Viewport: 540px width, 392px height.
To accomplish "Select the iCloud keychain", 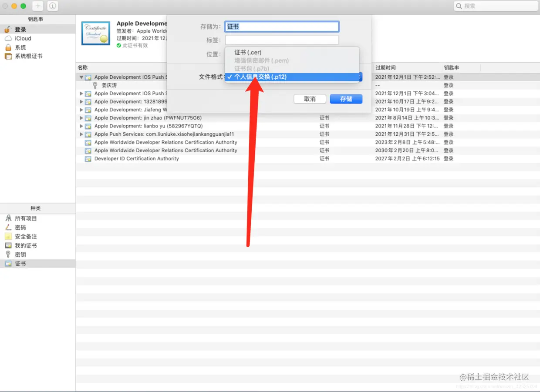I will click(37, 38).
